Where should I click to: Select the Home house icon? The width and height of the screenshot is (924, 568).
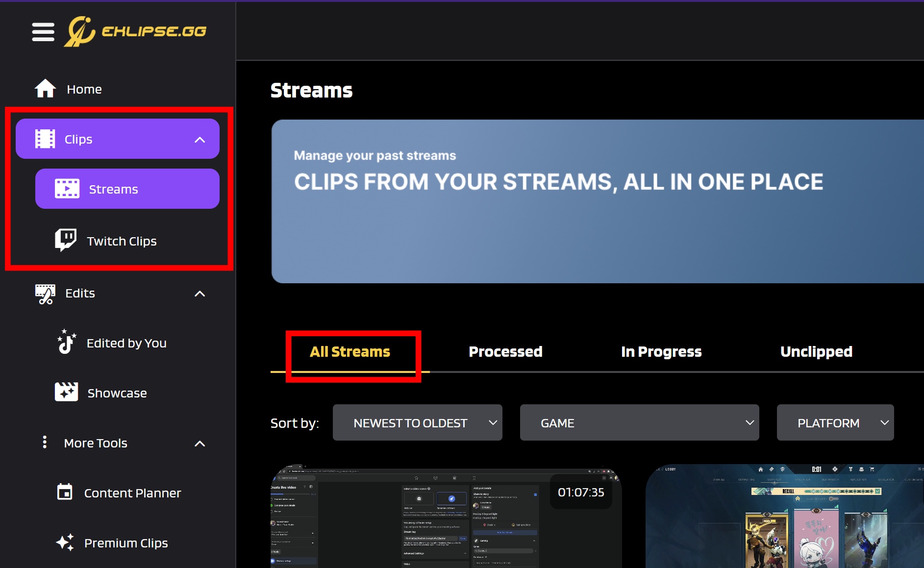coord(45,88)
